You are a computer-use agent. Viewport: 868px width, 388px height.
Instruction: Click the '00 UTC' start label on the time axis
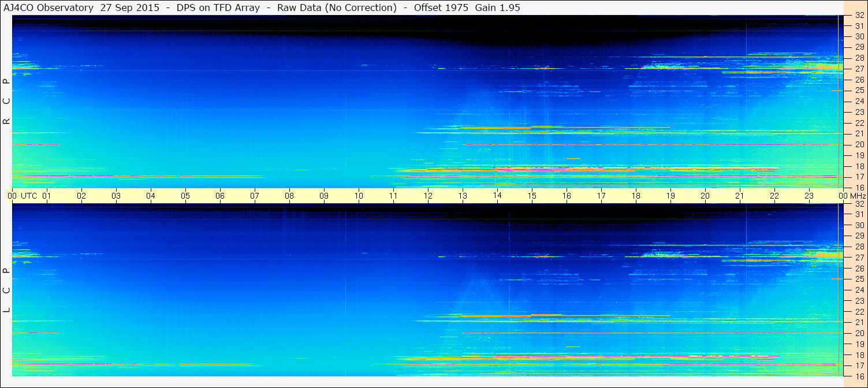(22, 196)
